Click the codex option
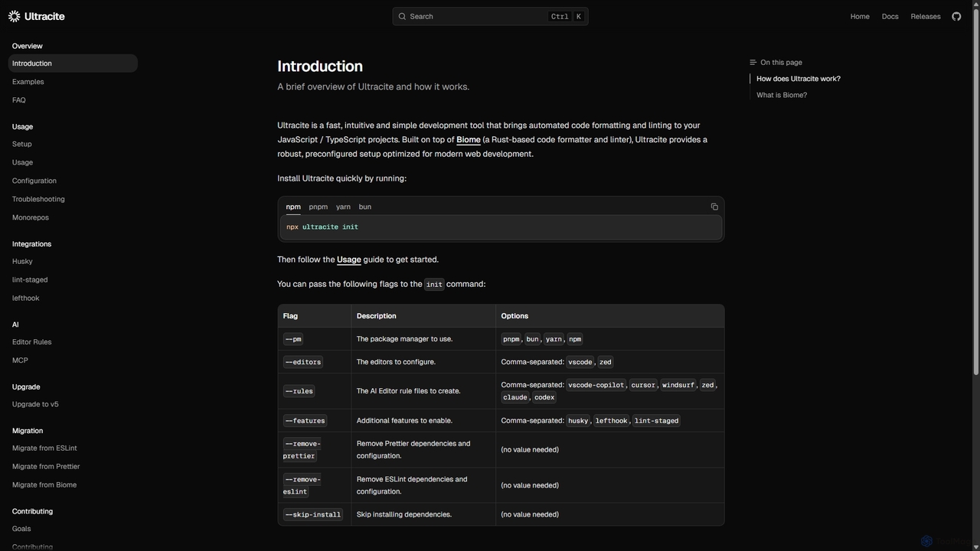The width and height of the screenshot is (980, 551). [544, 397]
